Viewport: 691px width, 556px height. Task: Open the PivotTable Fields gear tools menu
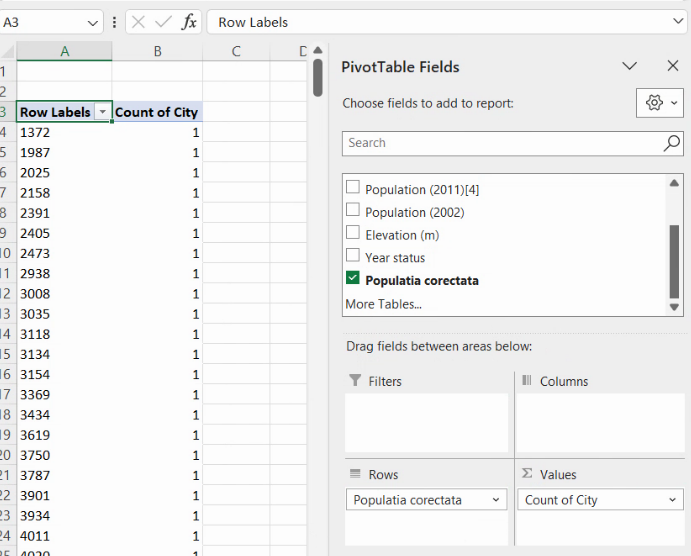660,102
